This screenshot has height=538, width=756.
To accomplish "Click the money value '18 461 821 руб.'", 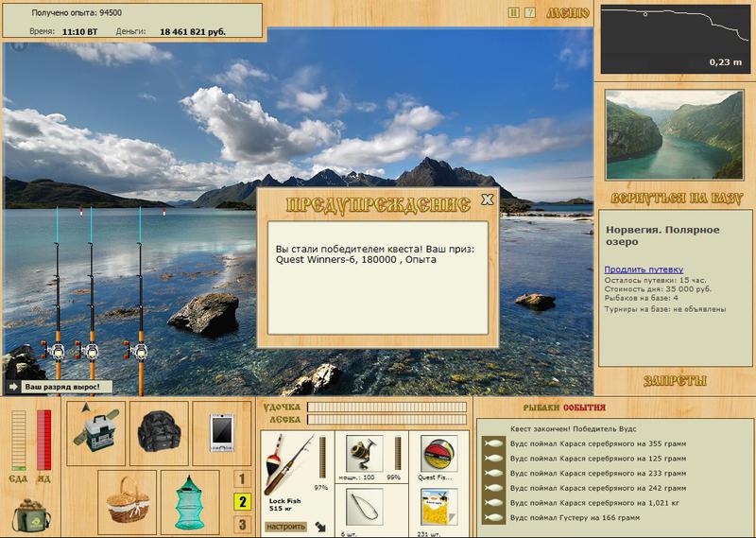I will coord(193,32).
